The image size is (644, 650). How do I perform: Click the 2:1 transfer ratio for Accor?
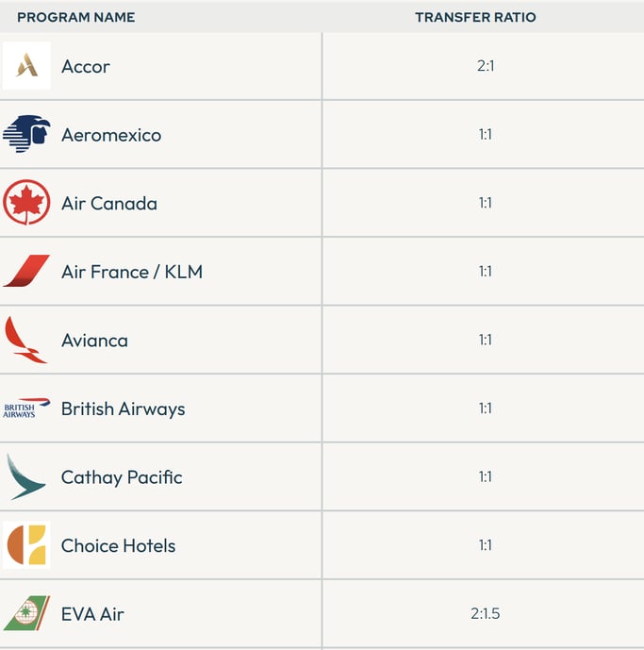point(486,66)
